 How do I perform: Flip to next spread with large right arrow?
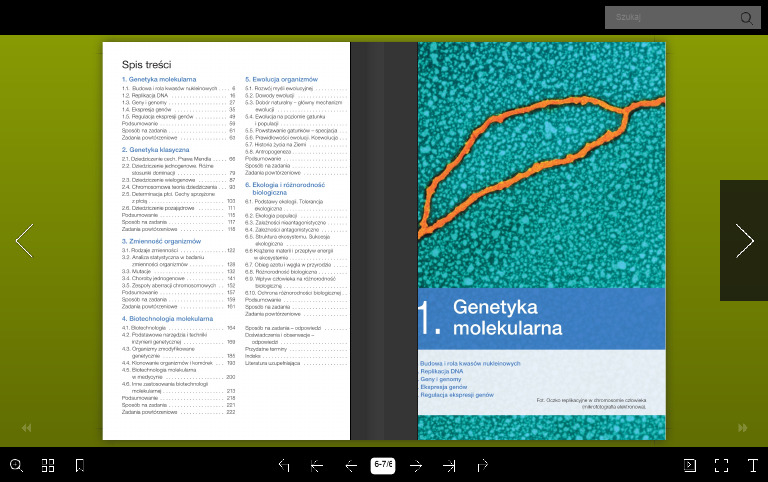[744, 241]
